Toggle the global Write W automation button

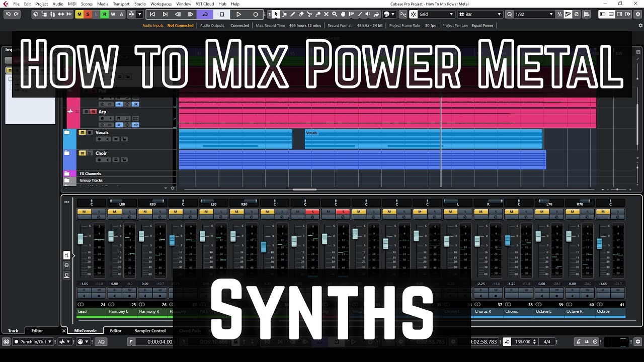(x=113, y=14)
